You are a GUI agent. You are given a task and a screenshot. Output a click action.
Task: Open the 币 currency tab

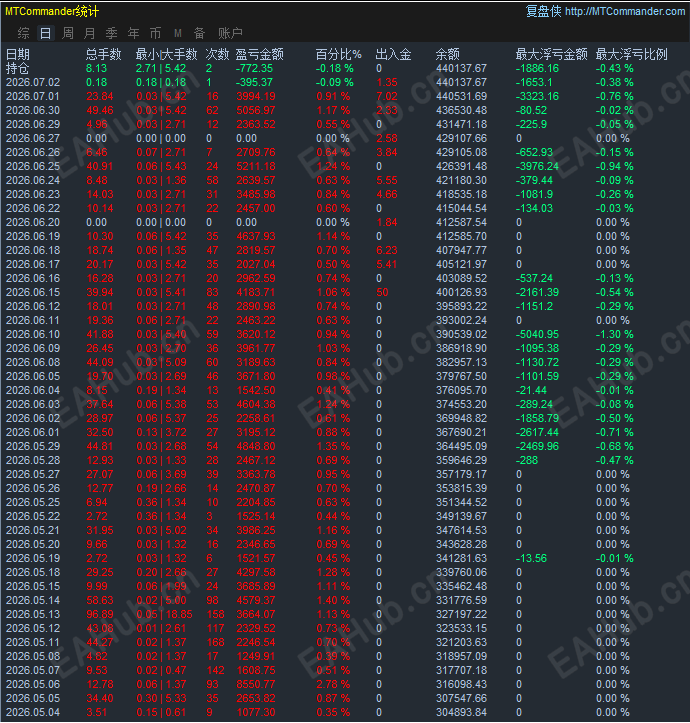tap(156, 33)
